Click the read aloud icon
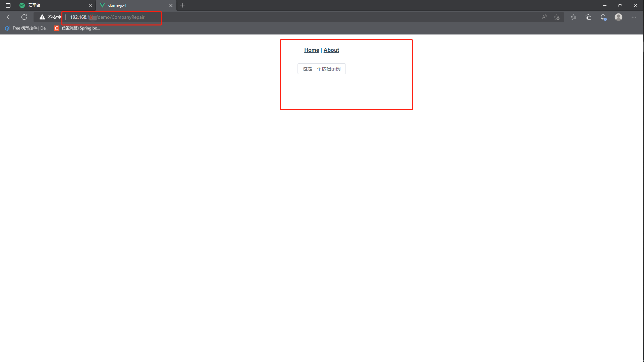644x362 pixels. point(544,17)
